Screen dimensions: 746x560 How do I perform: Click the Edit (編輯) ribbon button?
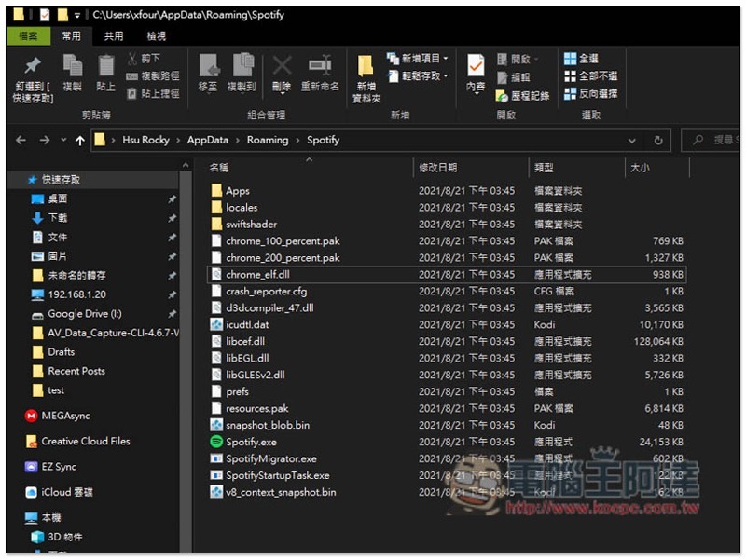pyautogui.click(x=513, y=77)
